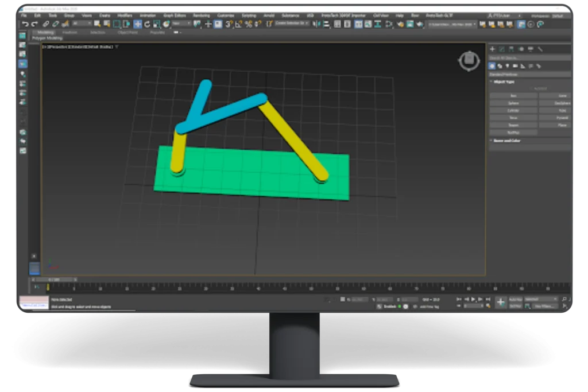588x392 pixels.
Task: Select the Select and Move tool
Action: pyautogui.click(x=137, y=24)
